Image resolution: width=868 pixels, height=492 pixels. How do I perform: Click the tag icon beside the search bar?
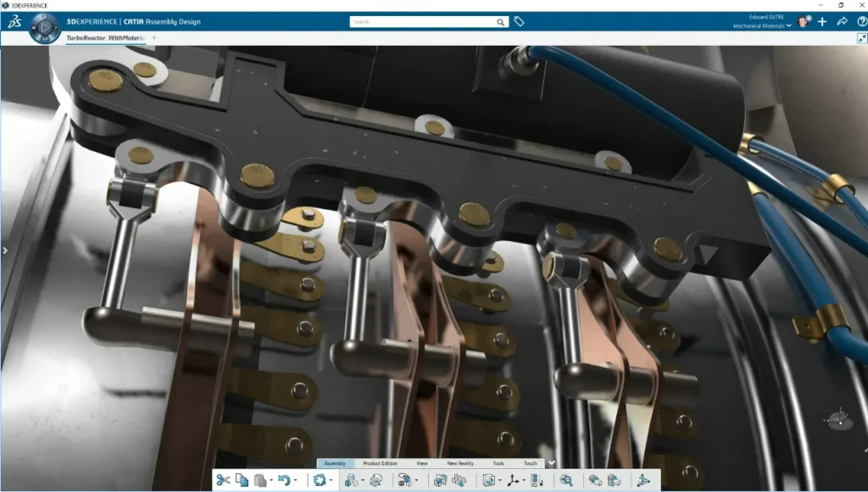tap(519, 21)
